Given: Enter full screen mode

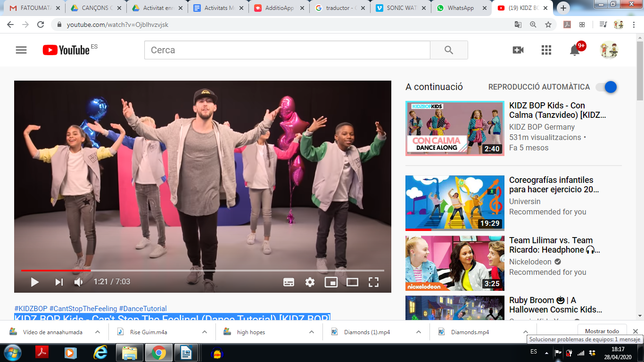Looking at the screenshot, I should (x=373, y=282).
